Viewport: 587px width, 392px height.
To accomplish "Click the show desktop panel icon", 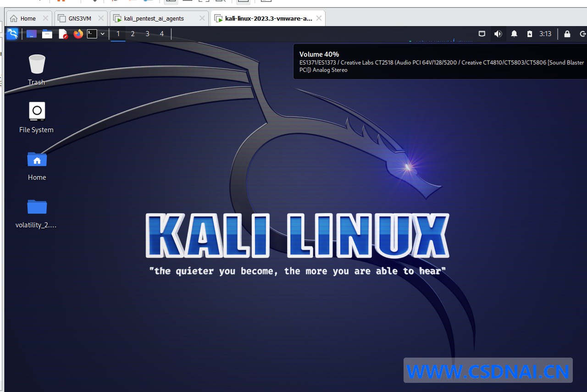I will [x=31, y=34].
